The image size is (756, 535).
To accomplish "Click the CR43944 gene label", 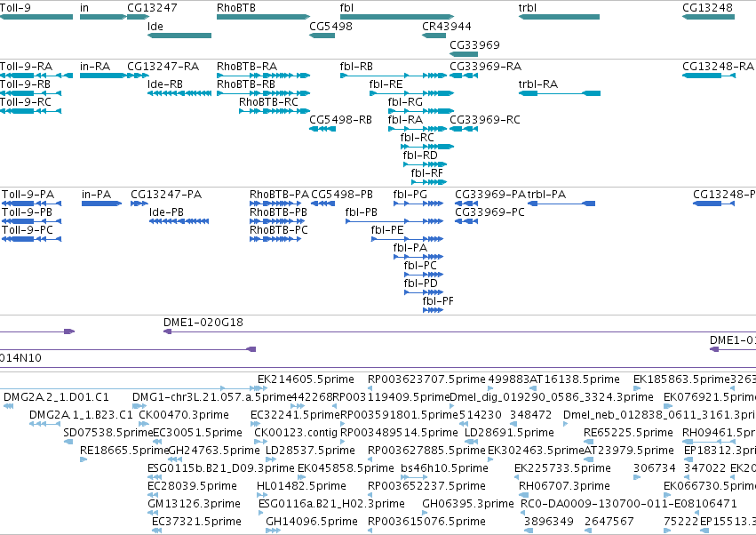I will (x=447, y=26).
